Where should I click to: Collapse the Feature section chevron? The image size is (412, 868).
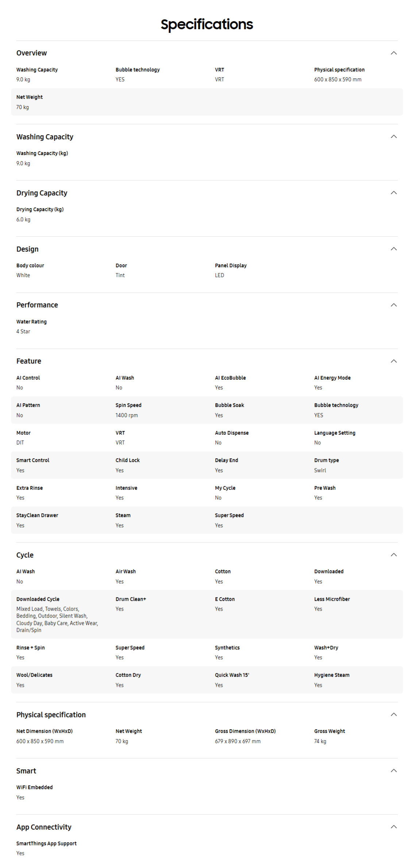click(393, 361)
